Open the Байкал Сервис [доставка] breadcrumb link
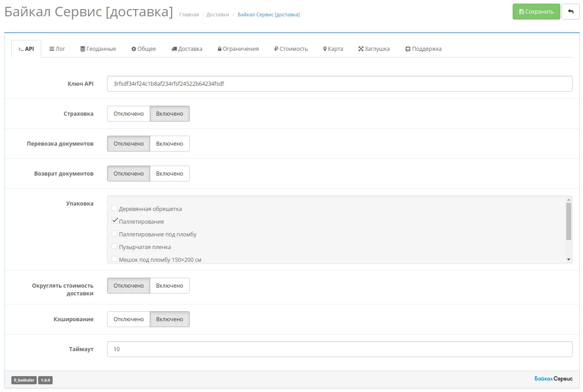583x392 pixels. 269,15
